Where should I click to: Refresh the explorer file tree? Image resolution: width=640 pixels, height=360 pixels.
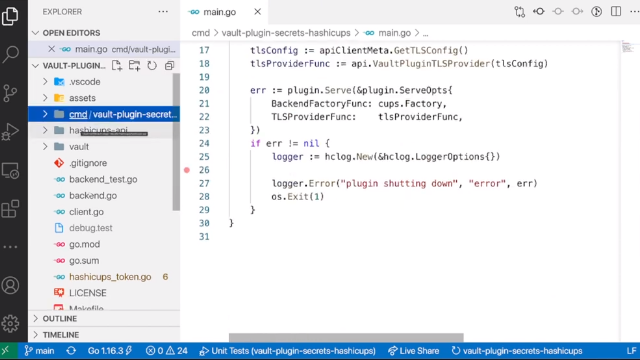(x=152, y=65)
